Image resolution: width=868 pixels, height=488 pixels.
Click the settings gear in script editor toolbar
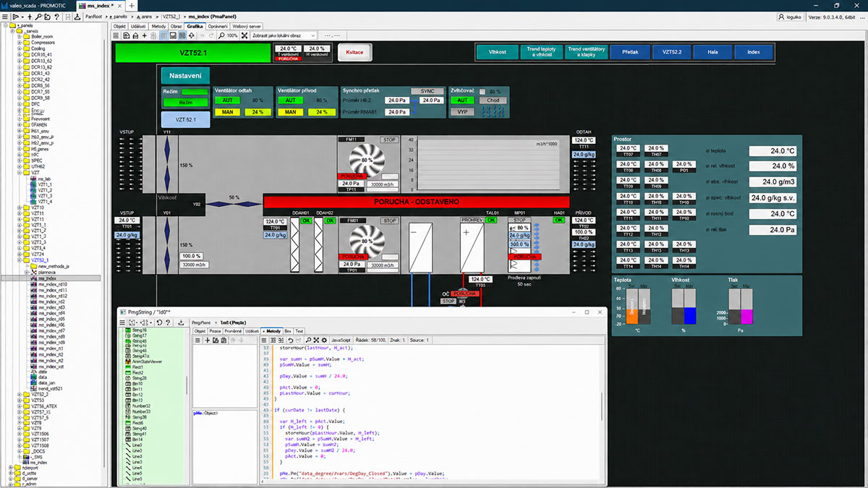pos(324,340)
